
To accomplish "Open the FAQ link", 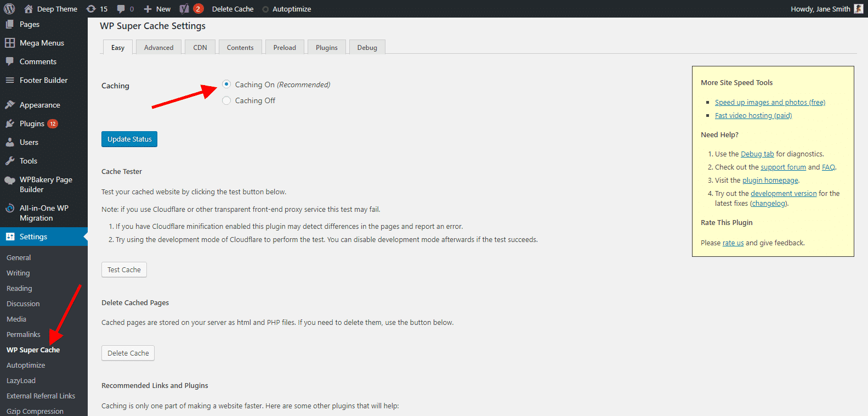I will pos(828,167).
